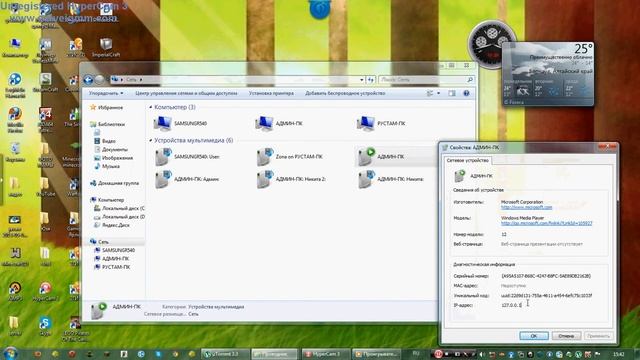Open the Видео library
This screenshot has width=640, height=360.
[105, 141]
